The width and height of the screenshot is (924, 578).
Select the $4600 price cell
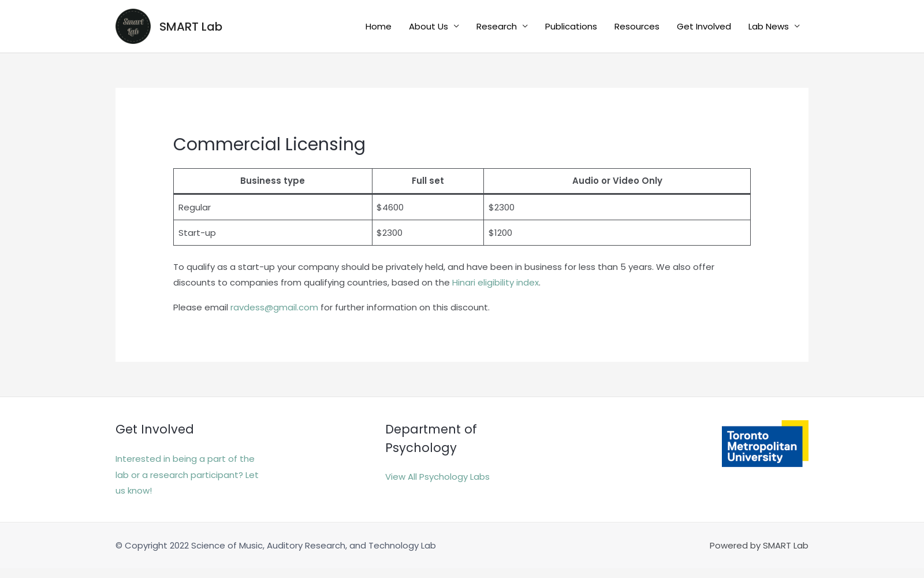(428, 208)
